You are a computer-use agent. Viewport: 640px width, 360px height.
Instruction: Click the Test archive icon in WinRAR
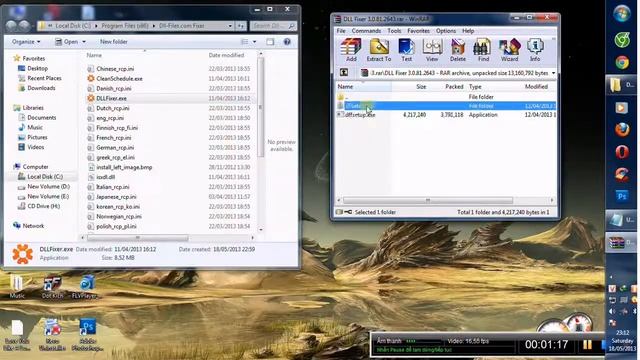(x=407, y=50)
